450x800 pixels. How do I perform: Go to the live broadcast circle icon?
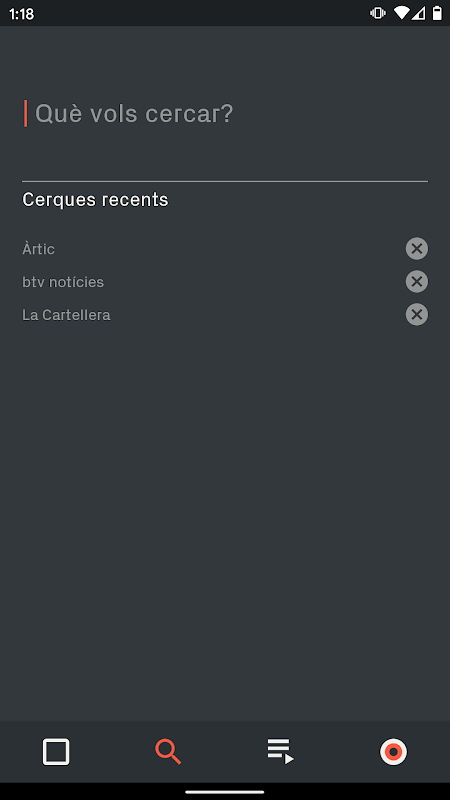393,752
